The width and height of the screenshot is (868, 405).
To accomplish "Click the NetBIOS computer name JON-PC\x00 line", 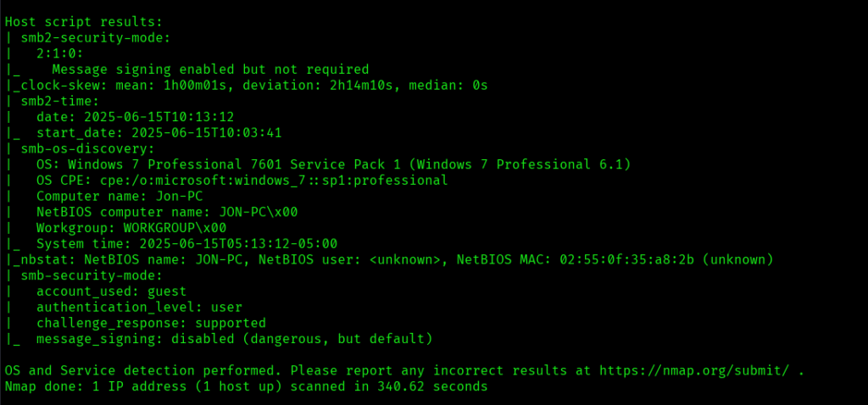I will pyautogui.click(x=167, y=212).
